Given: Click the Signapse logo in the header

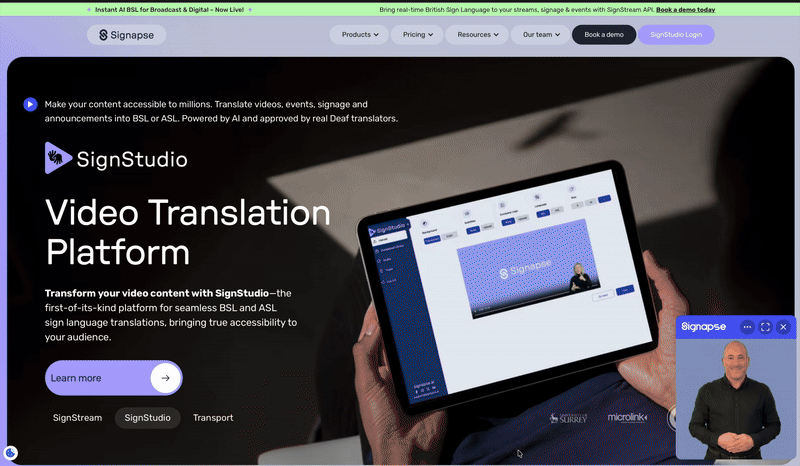Looking at the screenshot, I should 126,35.
